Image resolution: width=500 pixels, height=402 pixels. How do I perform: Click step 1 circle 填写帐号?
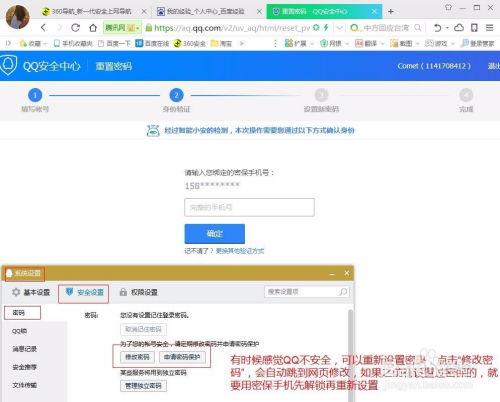coord(35,95)
